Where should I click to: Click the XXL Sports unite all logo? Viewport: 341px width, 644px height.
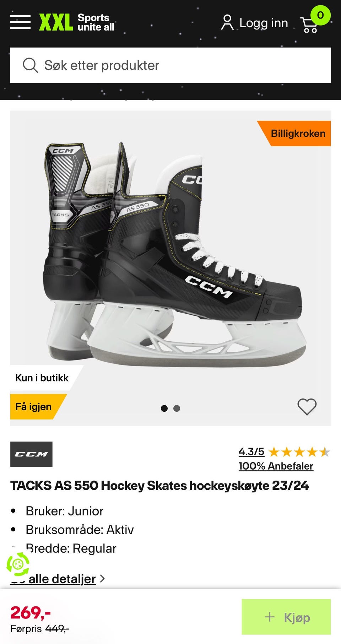77,23
